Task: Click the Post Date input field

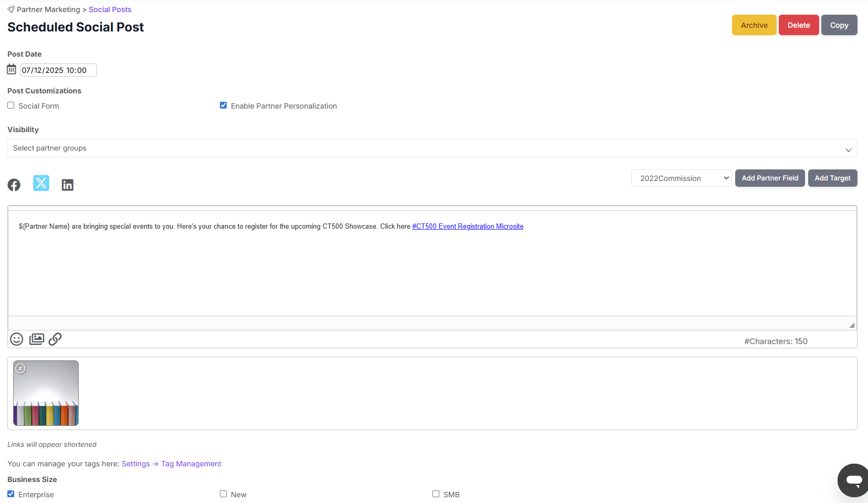Action: point(58,70)
